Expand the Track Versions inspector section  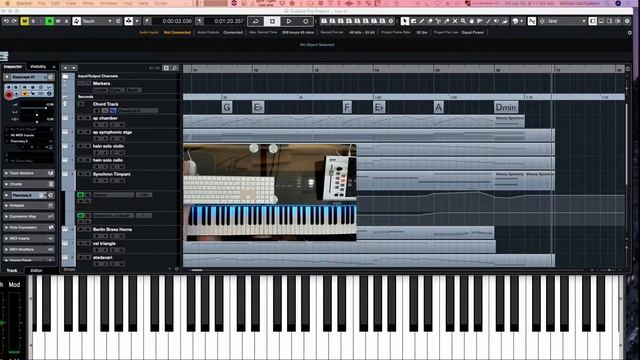29,173
